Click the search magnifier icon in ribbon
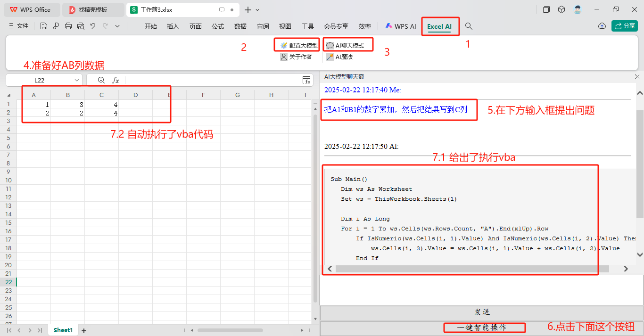Image resolution: width=644 pixels, height=336 pixels. [469, 26]
